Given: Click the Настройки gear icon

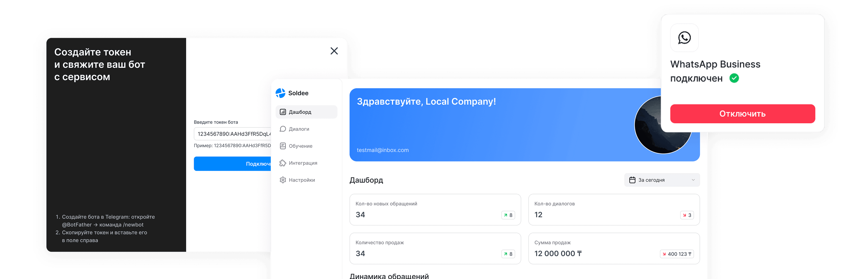Looking at the screenshot, I should [x=283, y=180].
